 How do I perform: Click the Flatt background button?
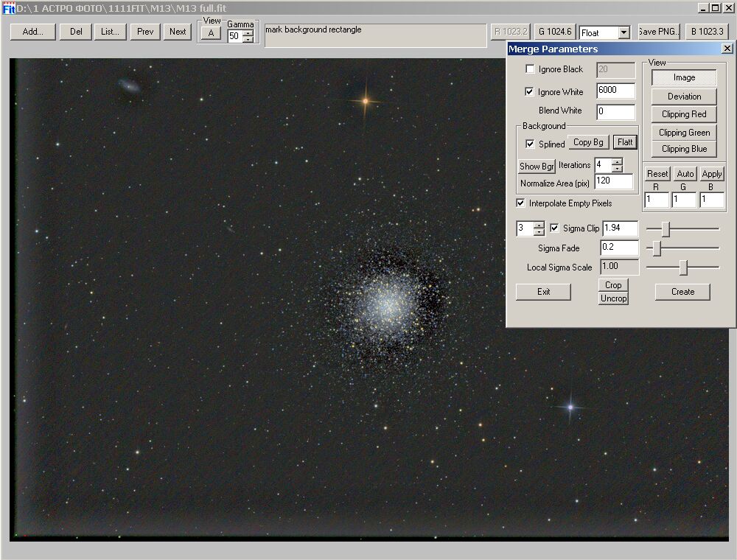coord(625,142)
